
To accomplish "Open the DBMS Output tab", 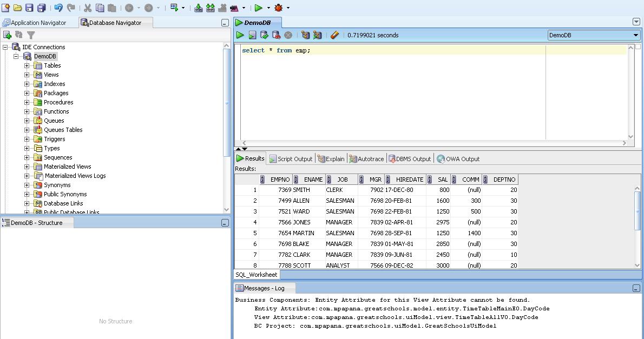I will pyautogui.click(x=410, y=159).
